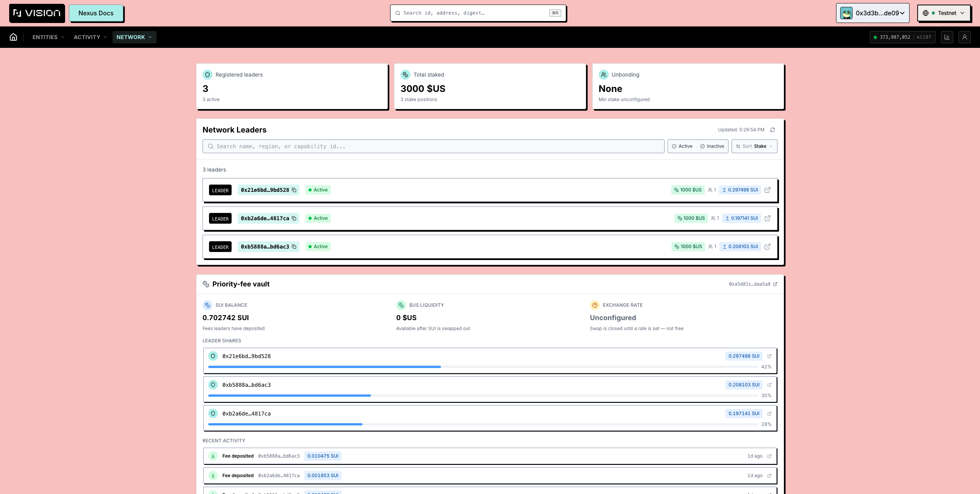980x494 pixels.
Task: Click the Unbonding None card
Action: [x=688, y=87]
